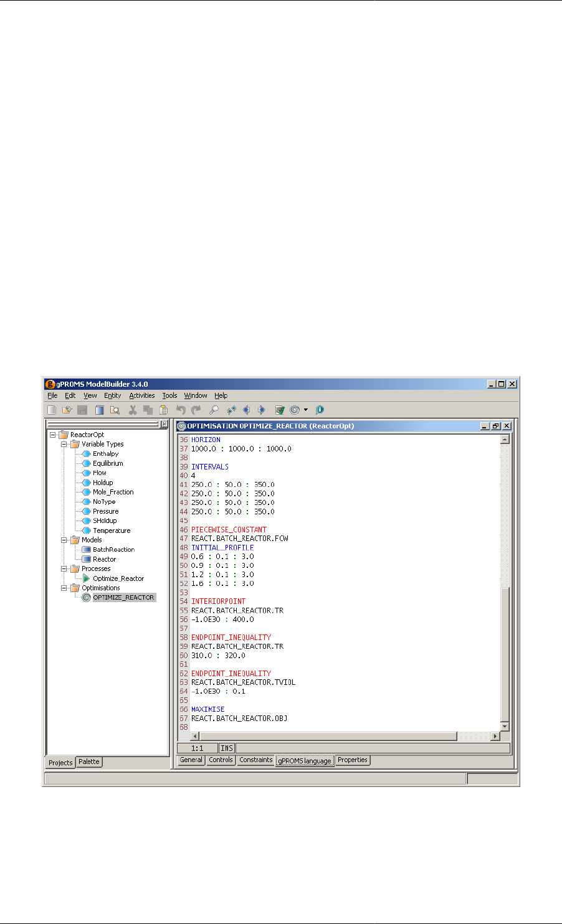Click the Save toolbar icon
This screenshot has width=562, height=924.
click(x=82, y=410)
